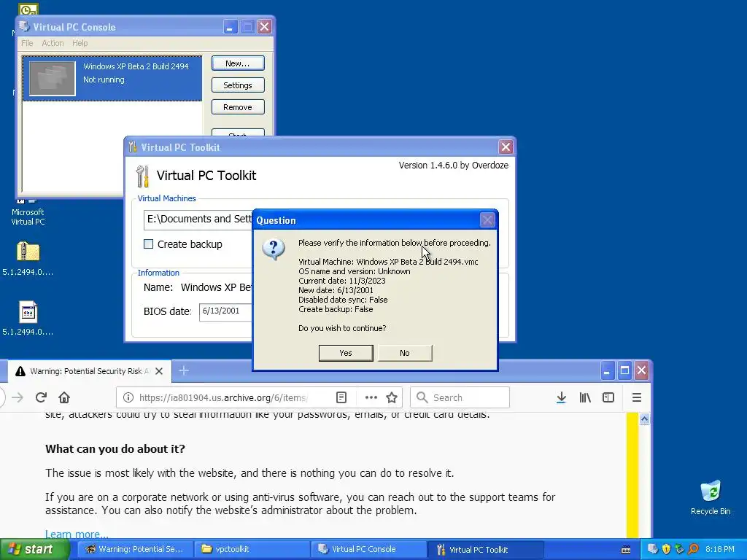
Task: Open a new Firefox tab with plus
Action: coord(183,370)
